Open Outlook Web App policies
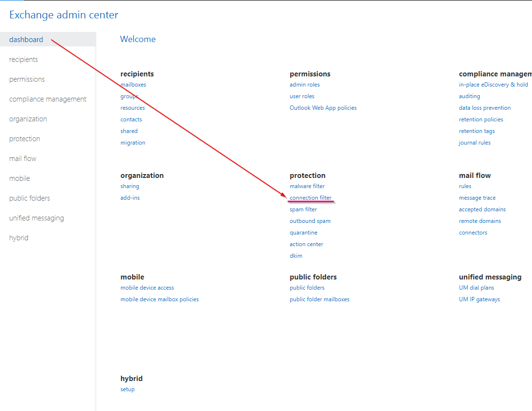Image resolution: width=532 pixels, height=411 pixels. (323, 107)
